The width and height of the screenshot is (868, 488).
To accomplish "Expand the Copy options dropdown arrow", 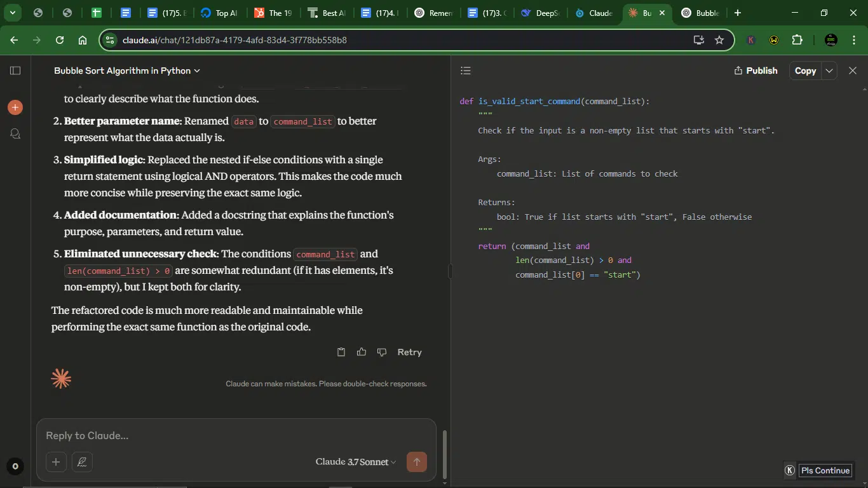I will pos(829,71).
